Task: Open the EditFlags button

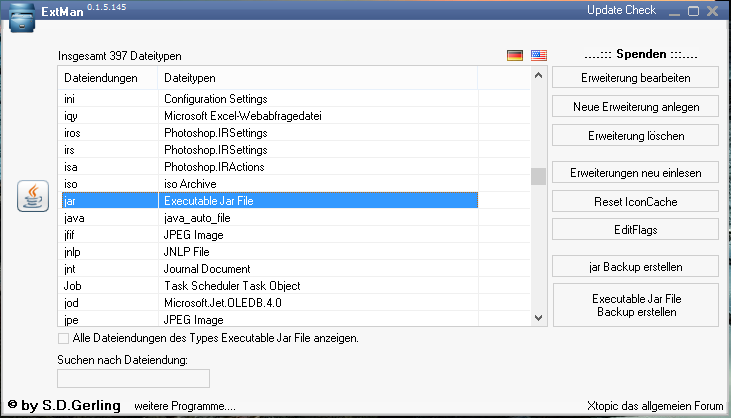Action: (x=635, y=230)
